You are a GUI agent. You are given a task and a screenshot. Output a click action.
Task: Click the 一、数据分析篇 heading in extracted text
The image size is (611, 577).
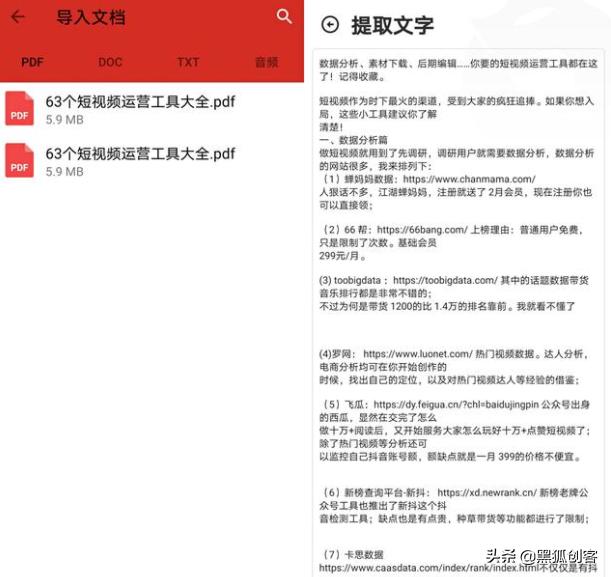[353, 140]
